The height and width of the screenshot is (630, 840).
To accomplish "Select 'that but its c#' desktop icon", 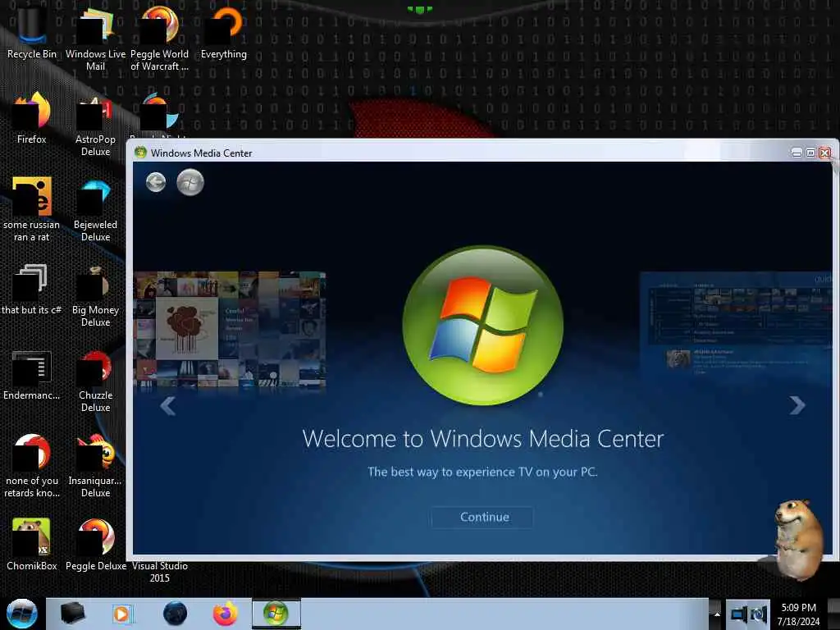I will [32, 290].
